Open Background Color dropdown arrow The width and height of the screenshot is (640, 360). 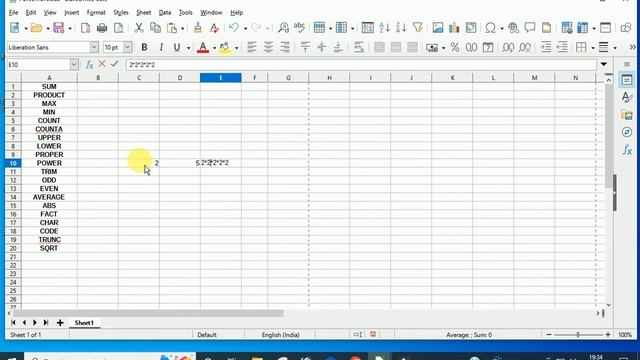(236, 48)
